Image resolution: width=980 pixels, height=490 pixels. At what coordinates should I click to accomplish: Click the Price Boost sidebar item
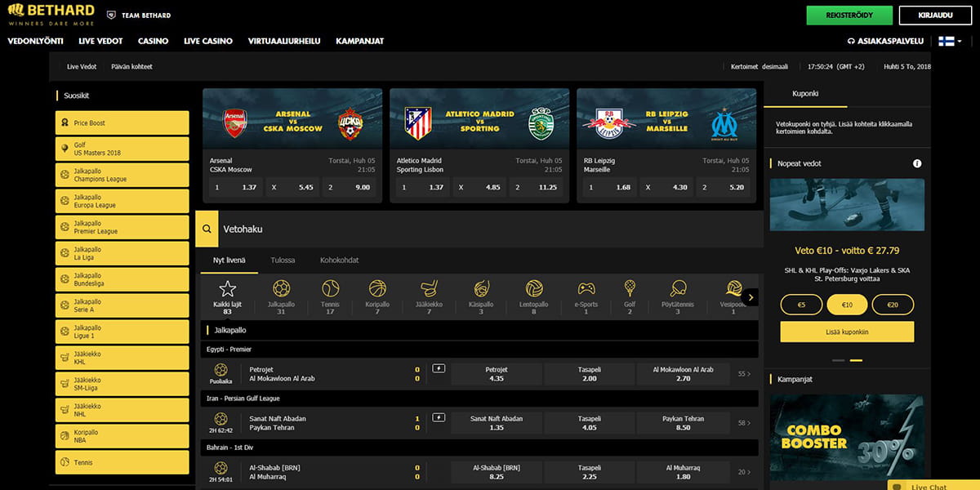(x=122, y=123)
